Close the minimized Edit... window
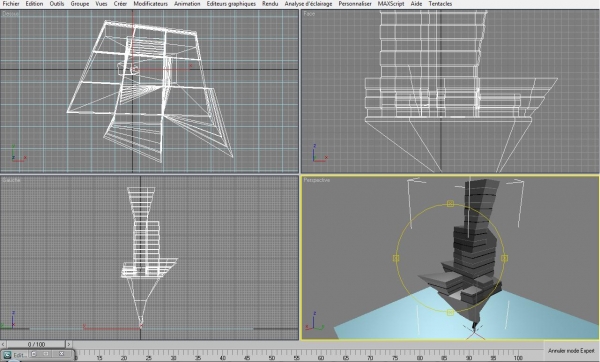The height and width of the screenshot is (362, 600). pyautogui.click(x=62, y=354)
